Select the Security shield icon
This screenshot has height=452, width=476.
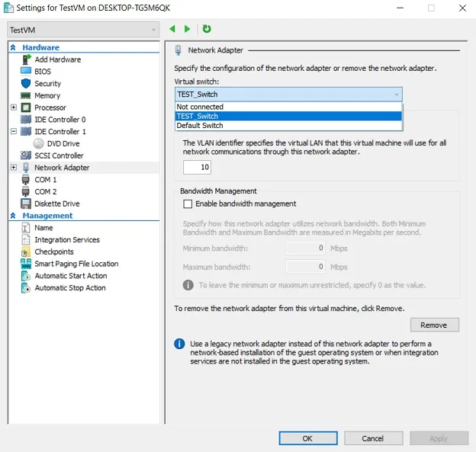pos(26,84)
